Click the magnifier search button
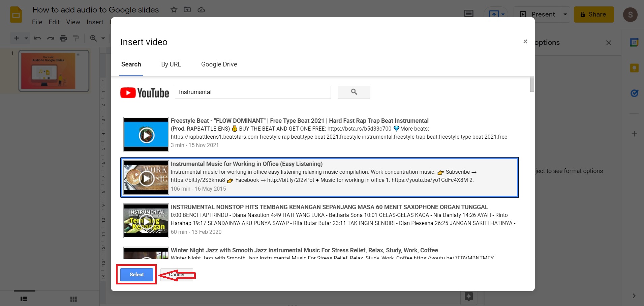This screenshot has width=644, height=306. click(x=354, y=92)
